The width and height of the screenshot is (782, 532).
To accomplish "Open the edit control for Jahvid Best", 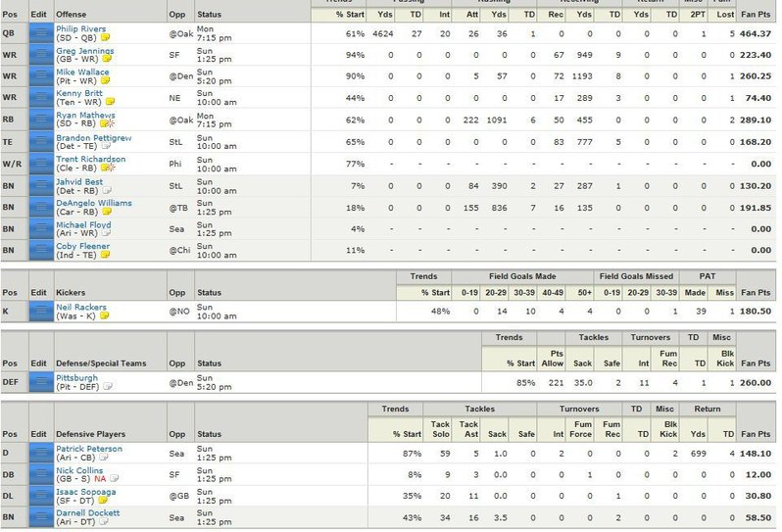I will tap(41, 185).
